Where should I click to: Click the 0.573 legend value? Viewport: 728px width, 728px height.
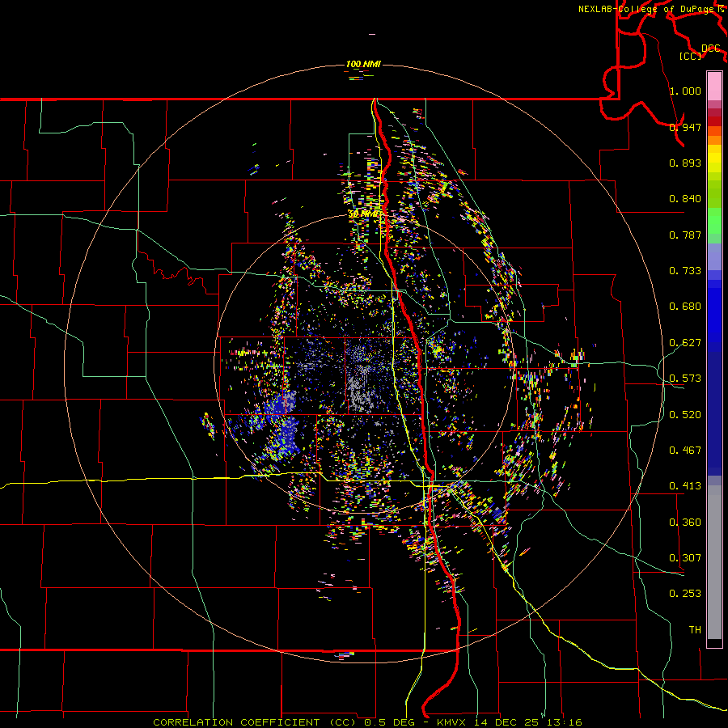click(685, 379)
